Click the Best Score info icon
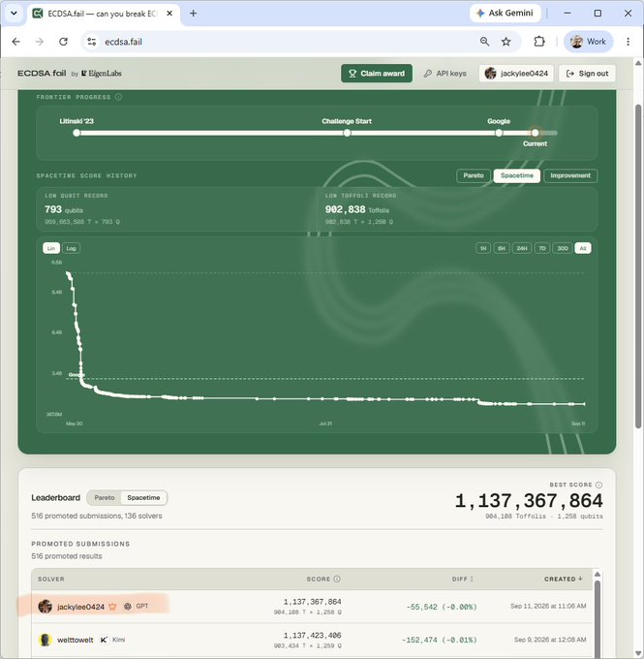644x659 pixels. coord(599,485)
